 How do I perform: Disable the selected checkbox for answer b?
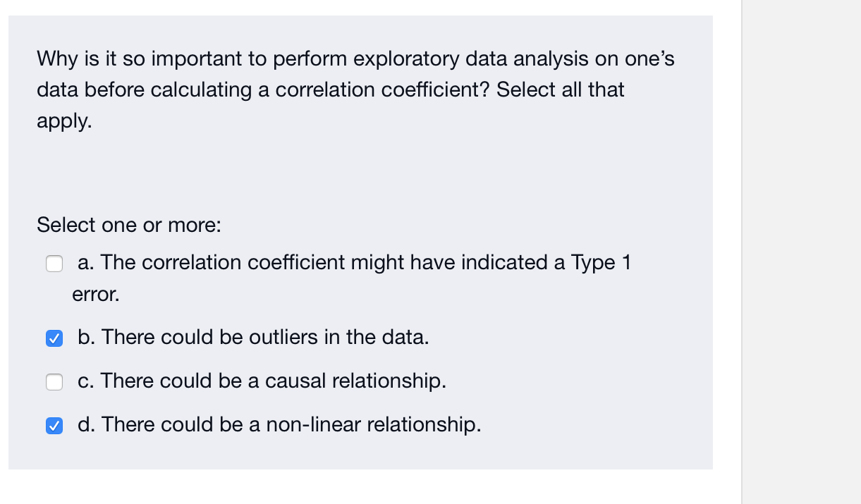click(x=54, y=338)
